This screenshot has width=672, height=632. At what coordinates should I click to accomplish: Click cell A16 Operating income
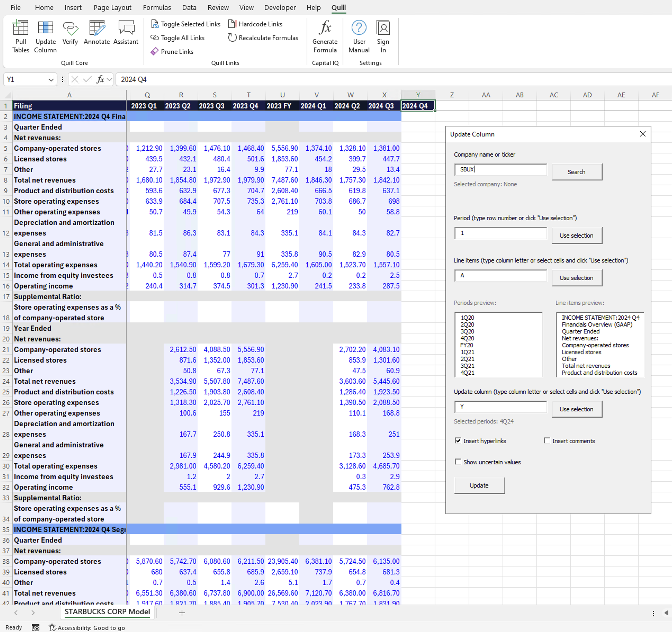69,286
